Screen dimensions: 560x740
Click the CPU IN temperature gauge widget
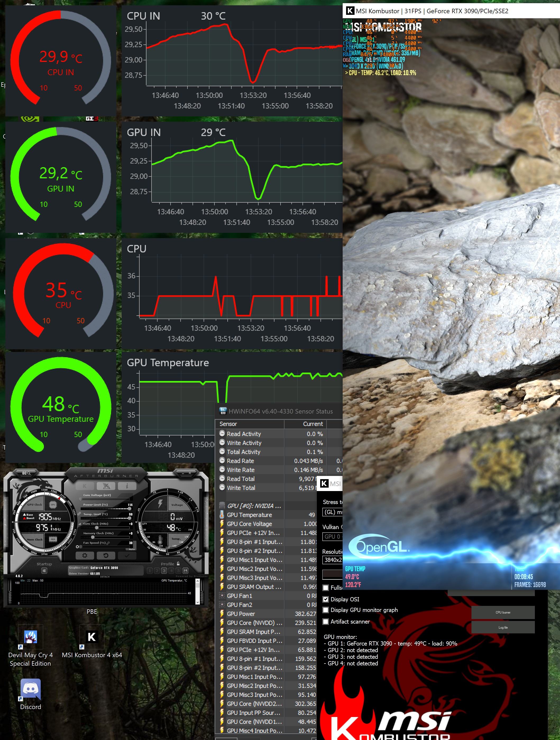(61, 61)
